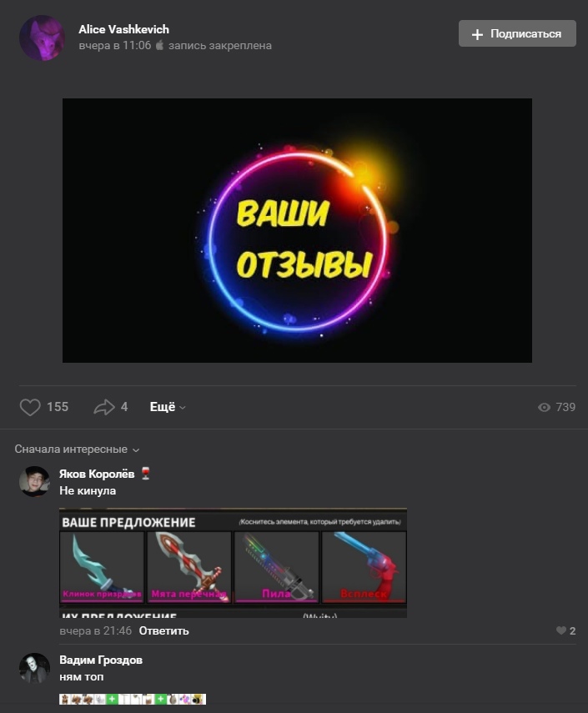Open Яков Королёв's profile picture
Image resolution: width=588 pixels, height=713 pixels.
tap(34, 481)
